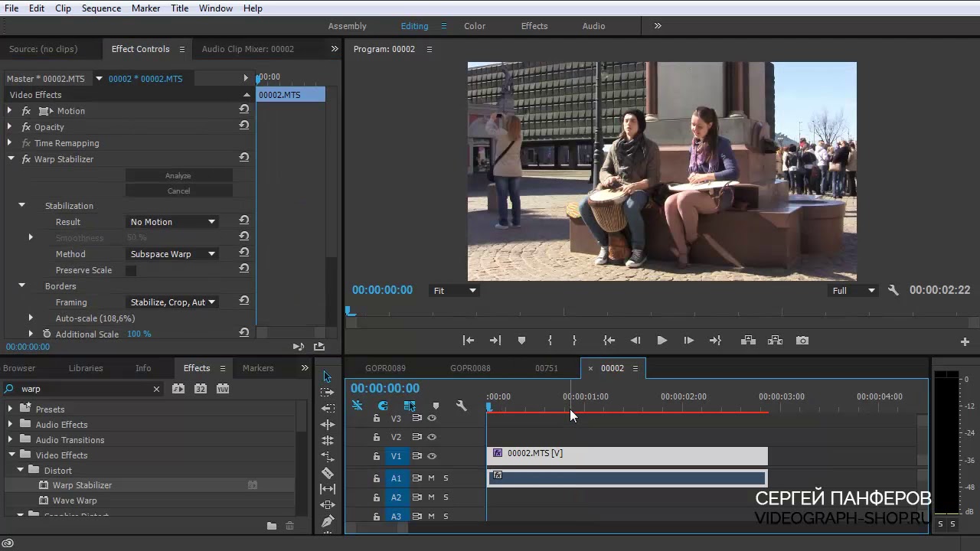980x551 pixels.
Task: Collapse the Video Effects folder
Action: click(x=11, y=455)
